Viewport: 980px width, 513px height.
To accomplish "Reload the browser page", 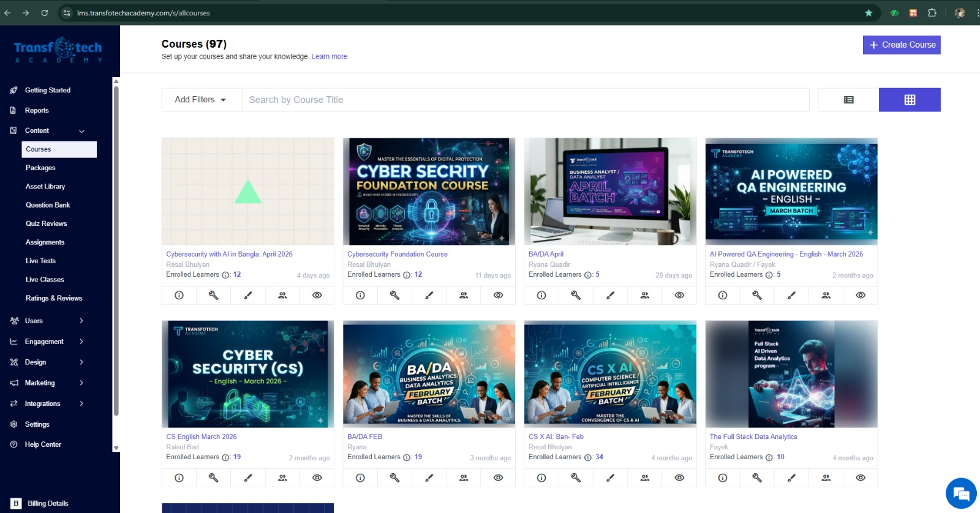I will point(45,13).
